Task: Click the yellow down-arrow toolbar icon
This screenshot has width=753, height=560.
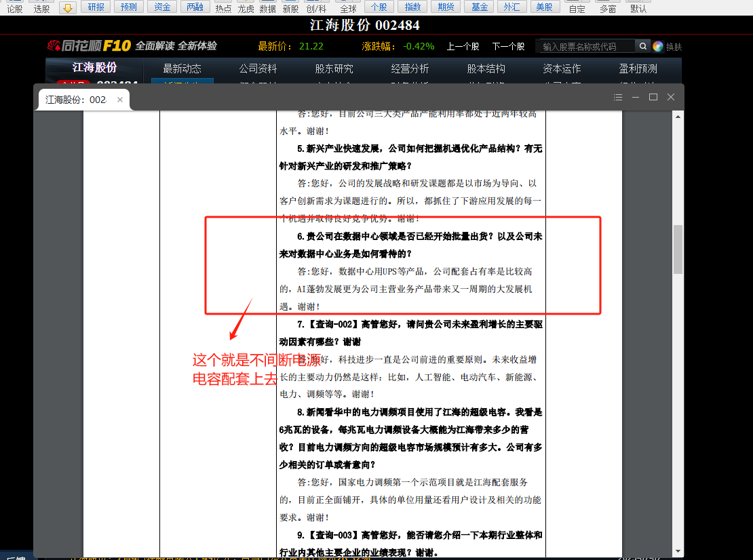Action: point(68,7)
